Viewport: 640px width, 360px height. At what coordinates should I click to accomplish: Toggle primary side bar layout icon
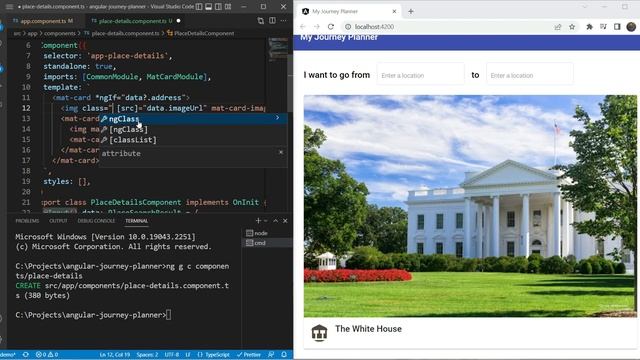pyautogui.click(x=199, y=7)
